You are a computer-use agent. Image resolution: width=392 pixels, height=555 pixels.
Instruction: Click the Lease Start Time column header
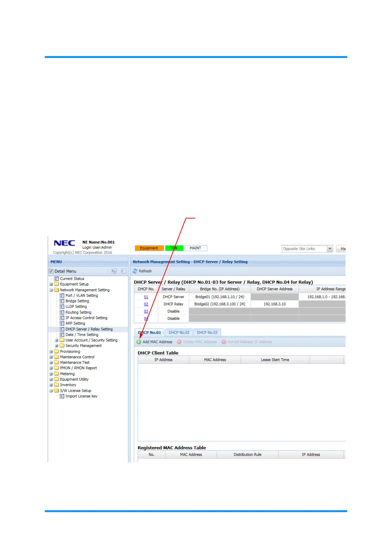click(x=275, y=360)
